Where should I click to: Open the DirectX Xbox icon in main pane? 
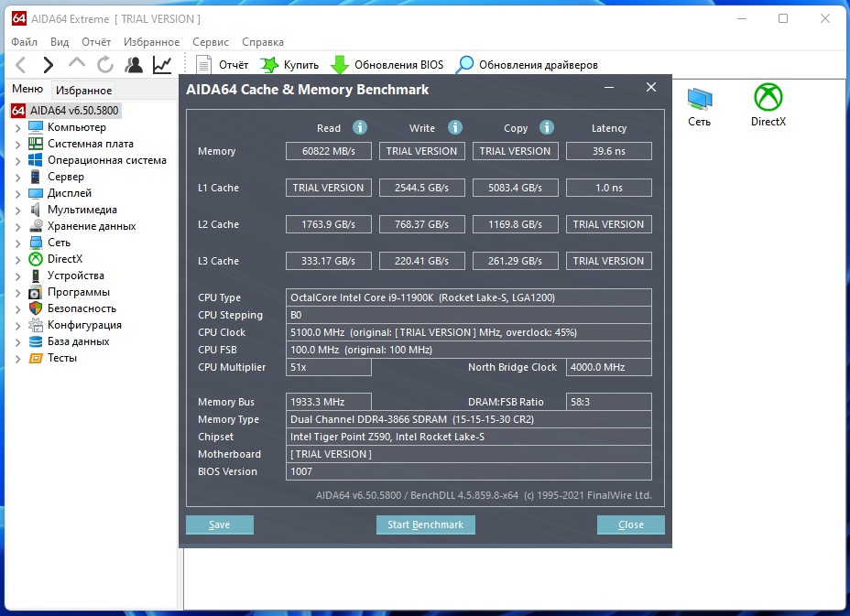pyautogui.click(x=768, y=97)
